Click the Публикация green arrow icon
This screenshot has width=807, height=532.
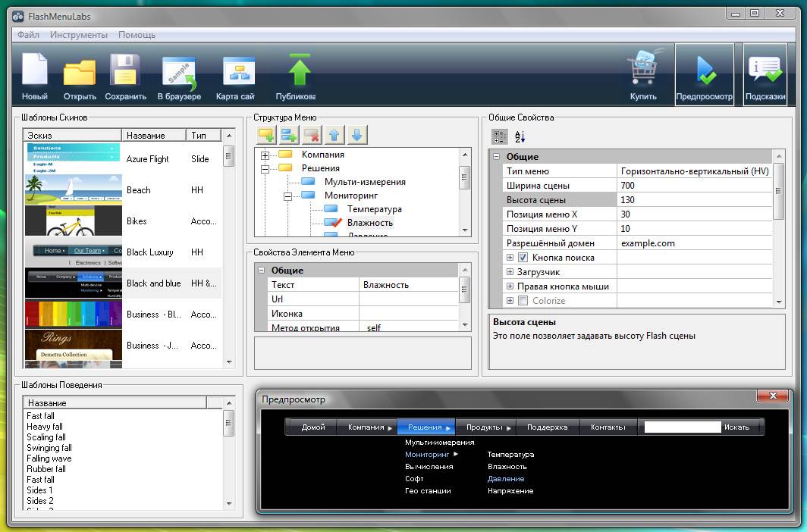tap(300, 71)
